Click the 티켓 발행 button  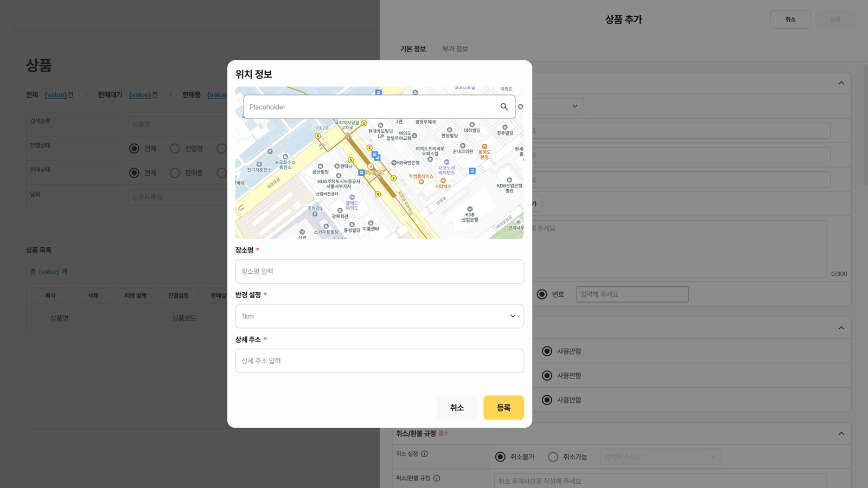pos(136,296)
